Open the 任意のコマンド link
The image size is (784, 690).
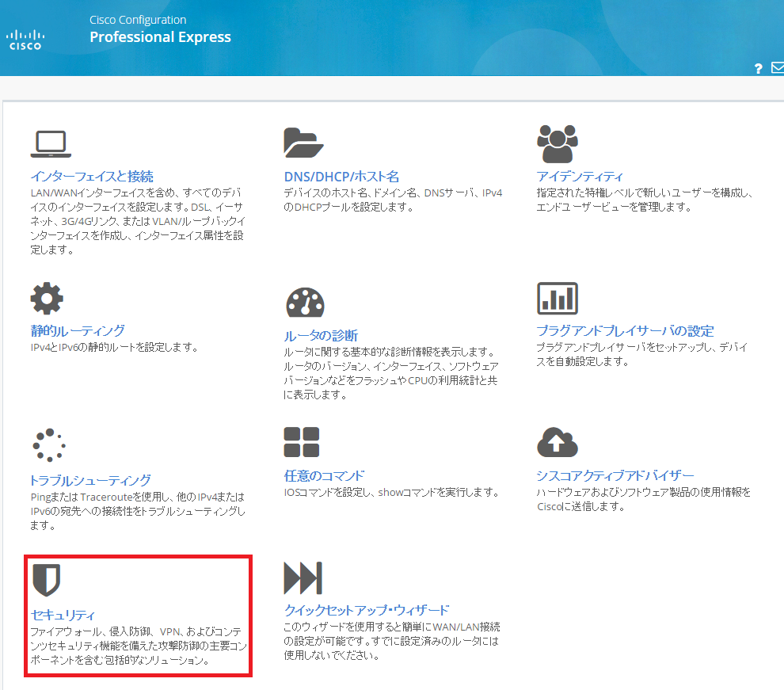pos(324,475)
